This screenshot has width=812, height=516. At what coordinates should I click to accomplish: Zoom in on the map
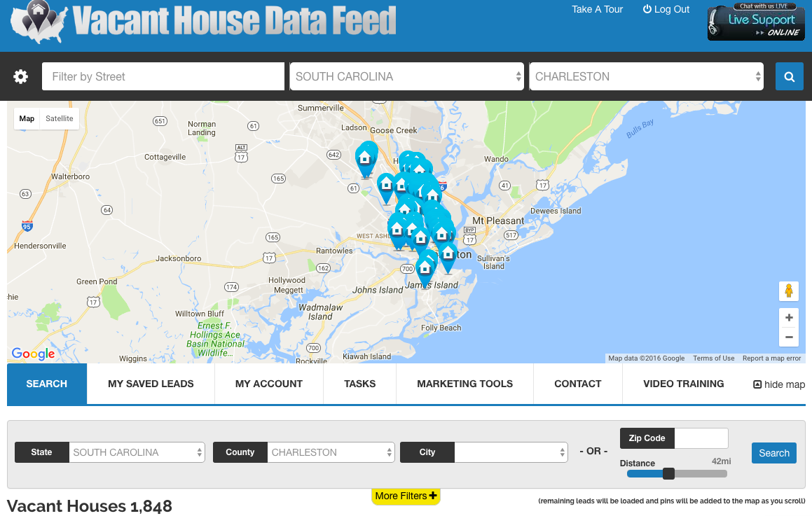789,318
